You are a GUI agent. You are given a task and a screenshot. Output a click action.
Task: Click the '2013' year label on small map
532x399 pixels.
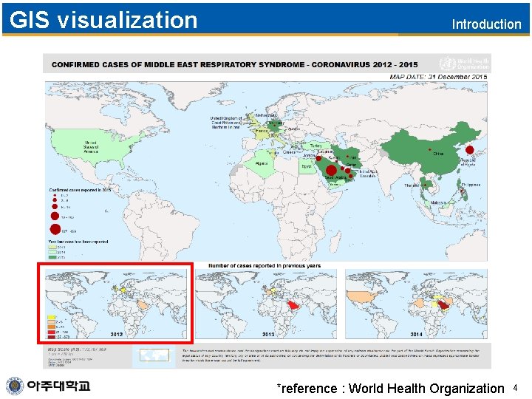coord(268,334)
